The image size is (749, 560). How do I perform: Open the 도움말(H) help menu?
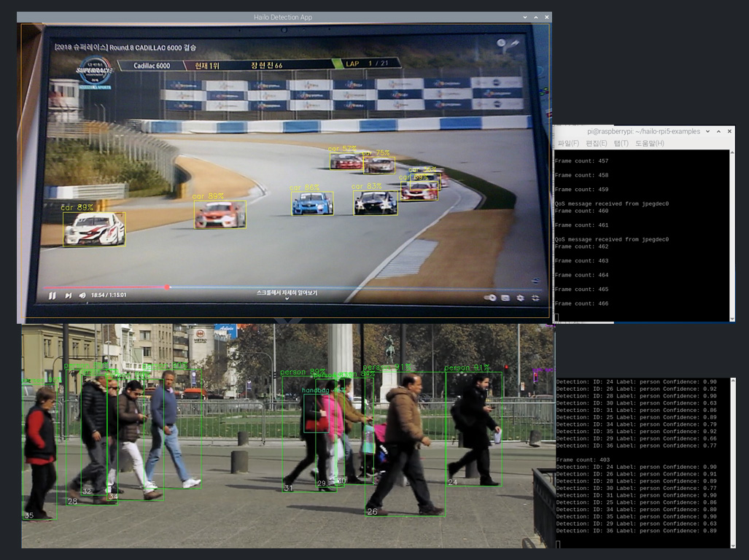coord(649,144)
